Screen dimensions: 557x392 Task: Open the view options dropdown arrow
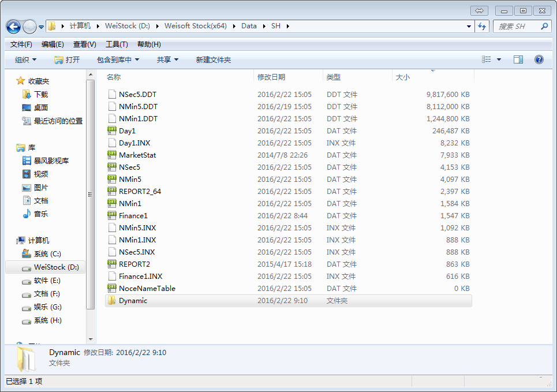click(499, 59)
